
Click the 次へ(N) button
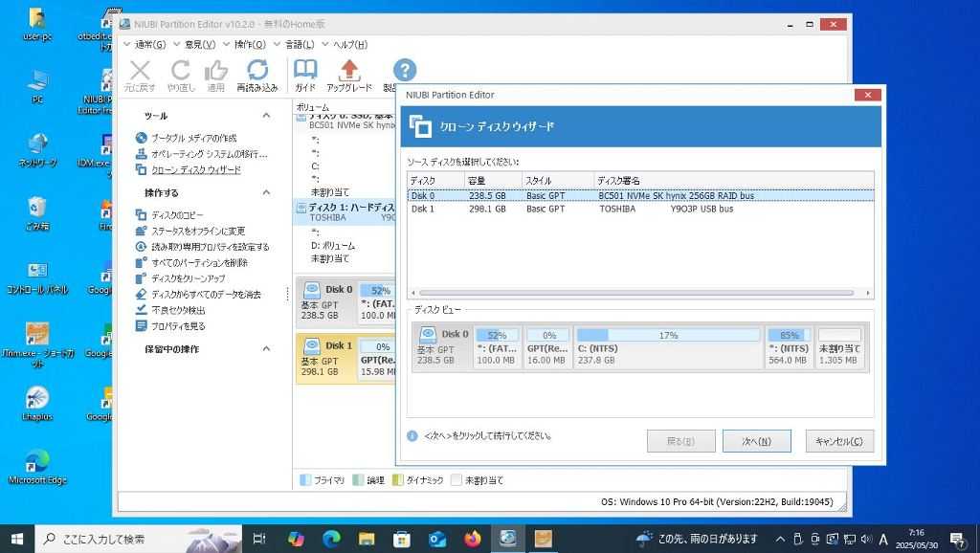(x=756, y=441)
